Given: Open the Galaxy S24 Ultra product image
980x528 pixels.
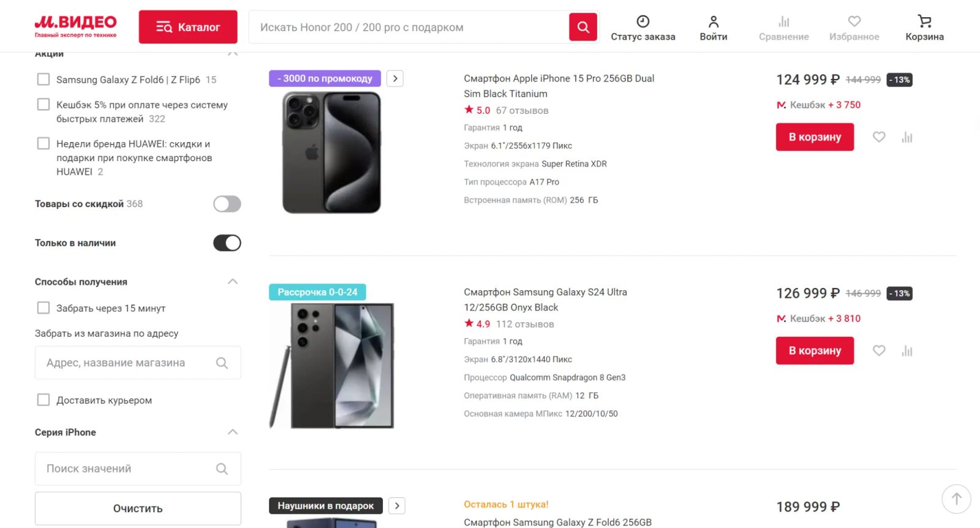Looking at the screenshot, I should (x=332, y=366).
